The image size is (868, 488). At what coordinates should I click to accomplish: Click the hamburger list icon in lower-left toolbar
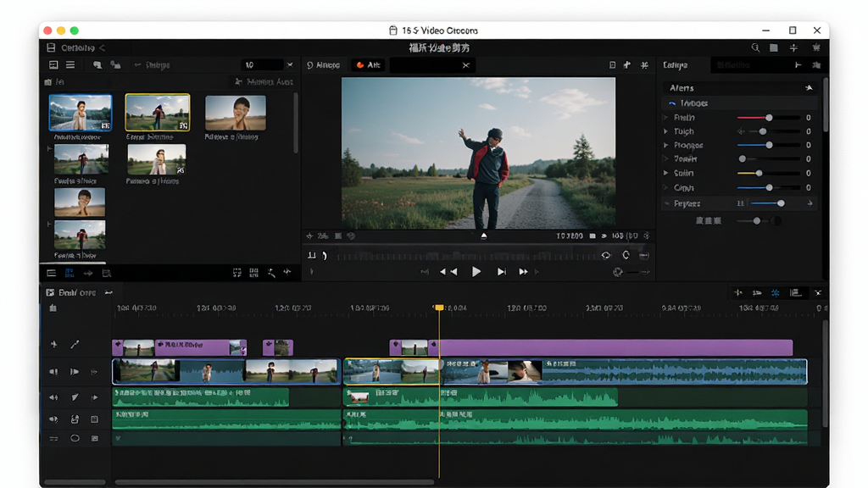[52, 273]
